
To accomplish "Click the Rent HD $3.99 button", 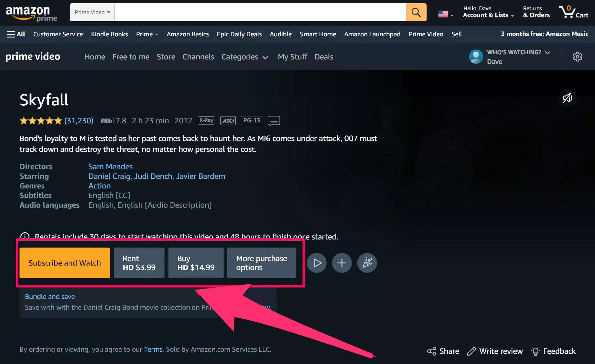I will click(x=139, y=263).
